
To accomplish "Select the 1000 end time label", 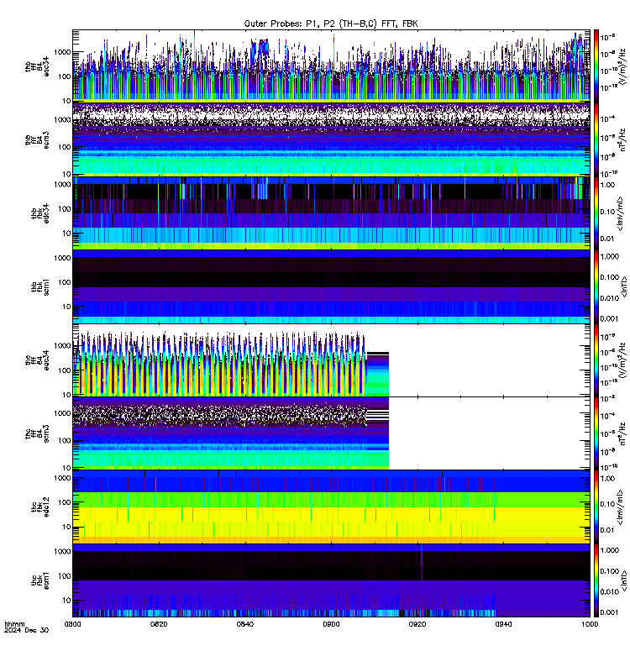I will pyautogui.click(x=590, y=624).
